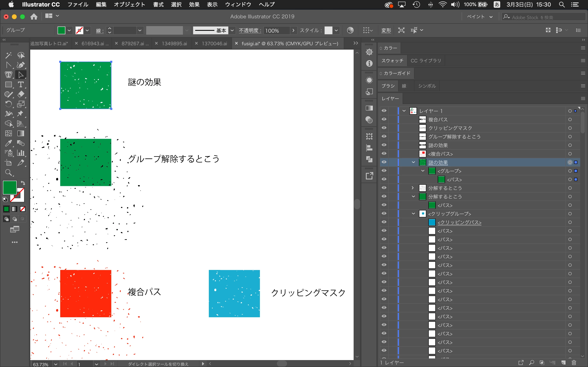The height and width of the screenshot is (367, 588).
Task: Hide the グループ解除するとこう layer item
Action: click(384, 136)
